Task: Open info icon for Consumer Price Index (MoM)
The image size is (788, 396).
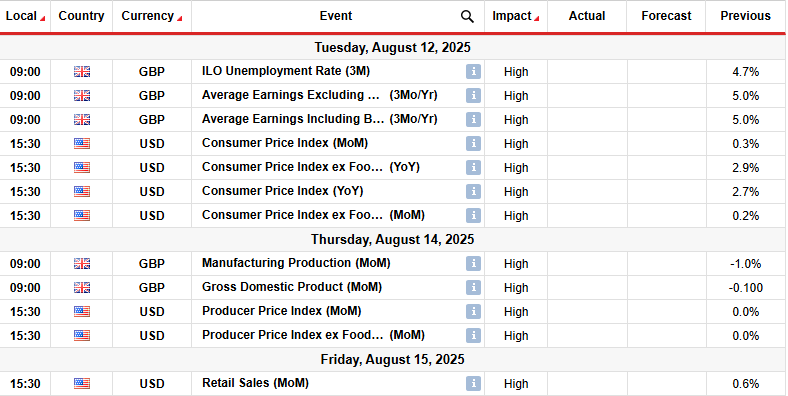Action: pos(473,144)
